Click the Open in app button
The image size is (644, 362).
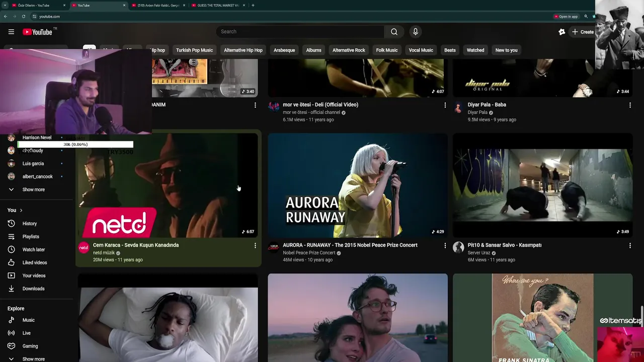pos(566,17)
